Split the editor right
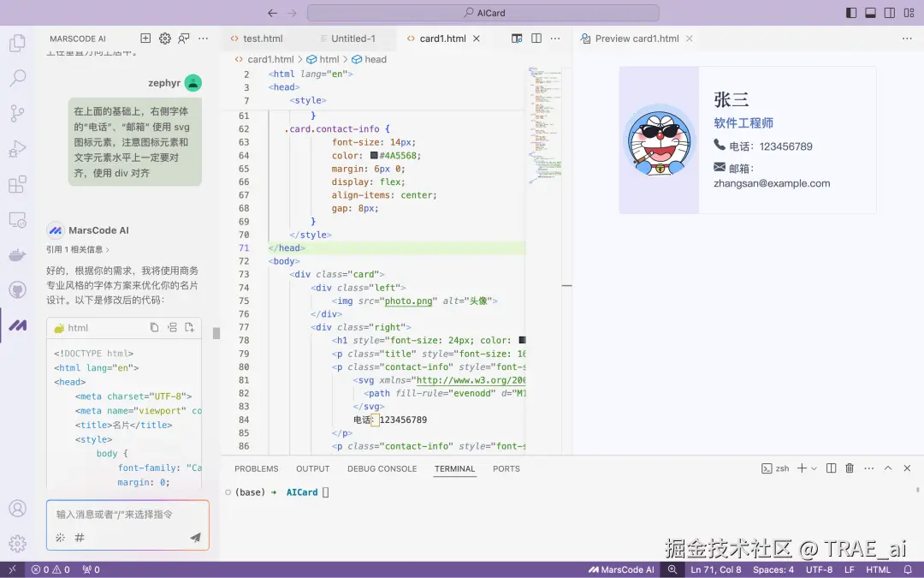This screenshot has height=578, width=924. tap(536, 39)
